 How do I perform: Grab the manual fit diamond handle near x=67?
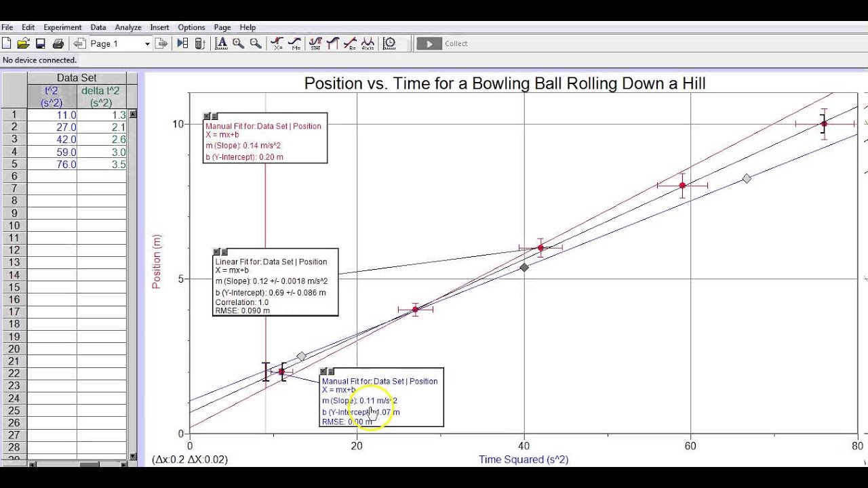pyautogui.click(x=747, y=178)
